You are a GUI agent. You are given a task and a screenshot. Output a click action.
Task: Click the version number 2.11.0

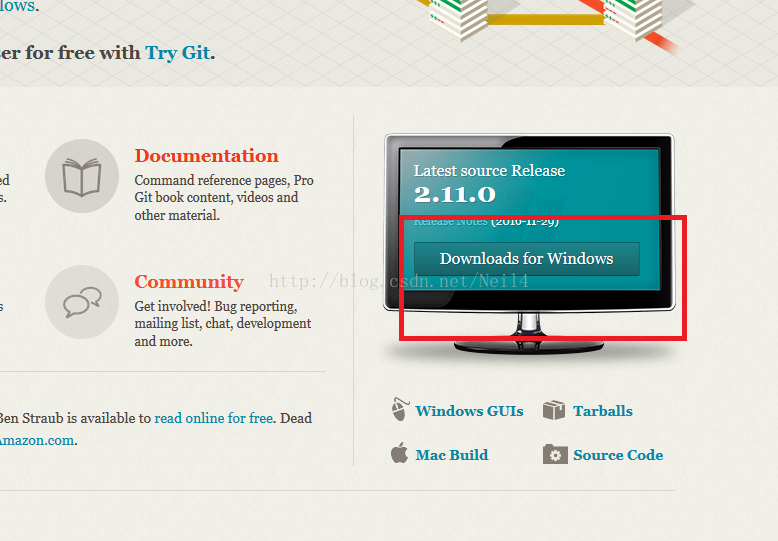click(454, 195)
